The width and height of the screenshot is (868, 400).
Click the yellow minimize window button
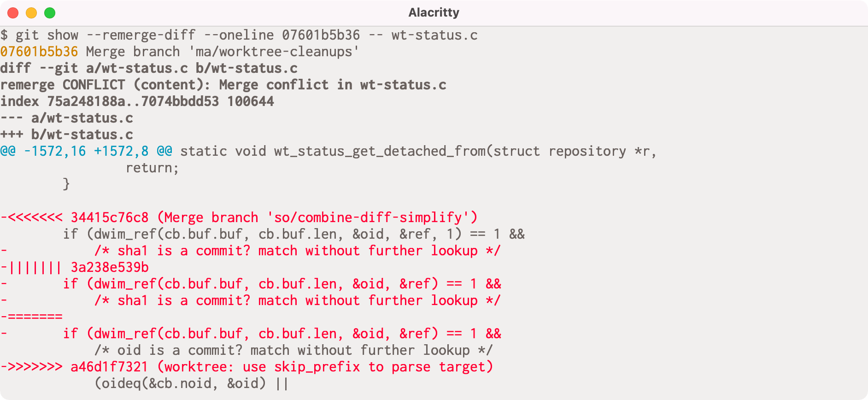[31, 13]
